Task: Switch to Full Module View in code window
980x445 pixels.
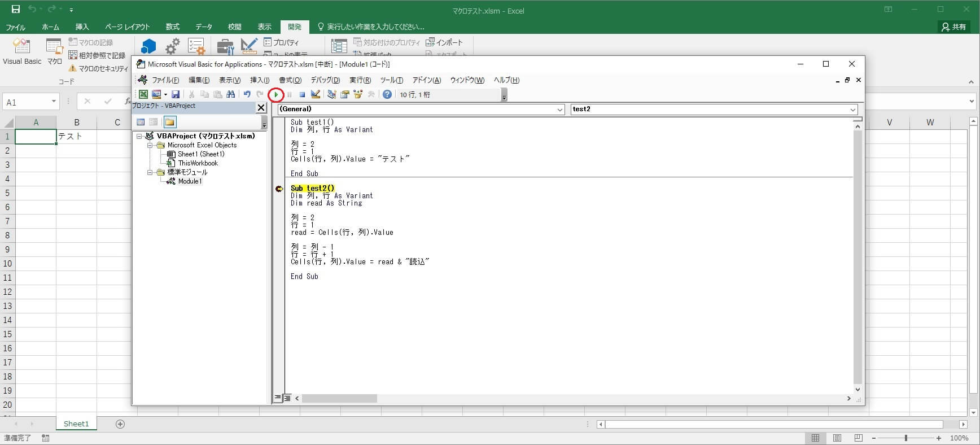Action: click(x=287, y=398)
